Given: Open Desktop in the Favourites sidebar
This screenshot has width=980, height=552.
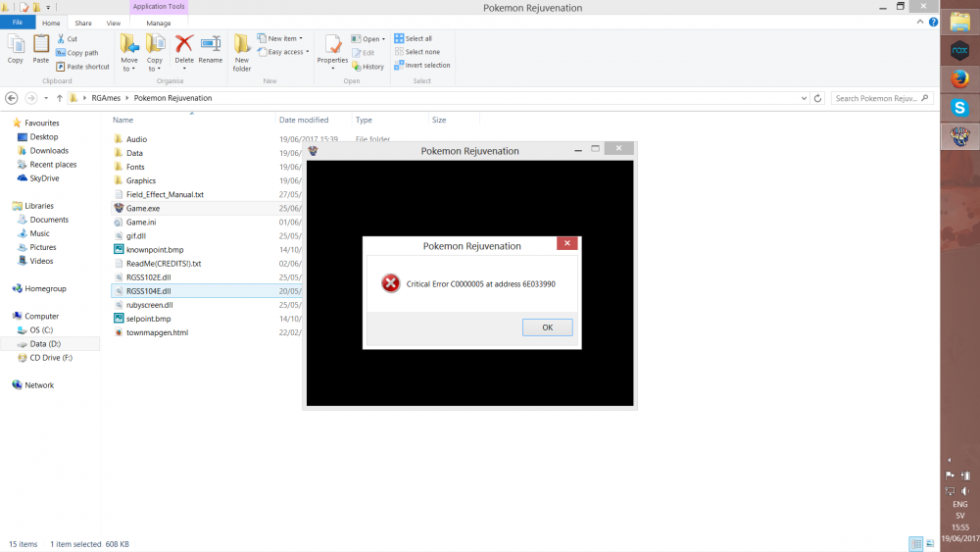Looking at the screenshot, I should coord(44,137).
